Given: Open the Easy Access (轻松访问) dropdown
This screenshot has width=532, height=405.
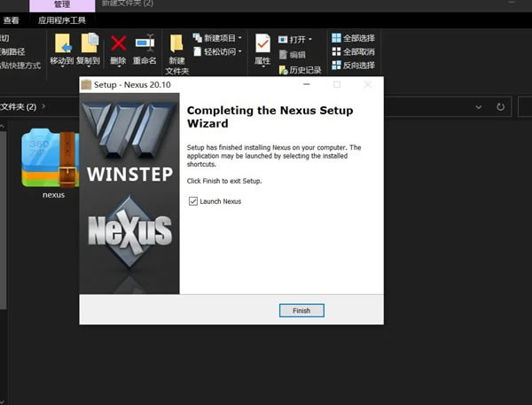Looking at the screenshot, I should coord(217,51).
